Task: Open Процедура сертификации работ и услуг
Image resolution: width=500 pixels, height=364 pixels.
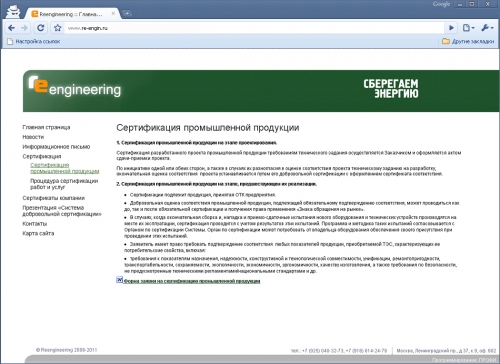Action: 64,184
